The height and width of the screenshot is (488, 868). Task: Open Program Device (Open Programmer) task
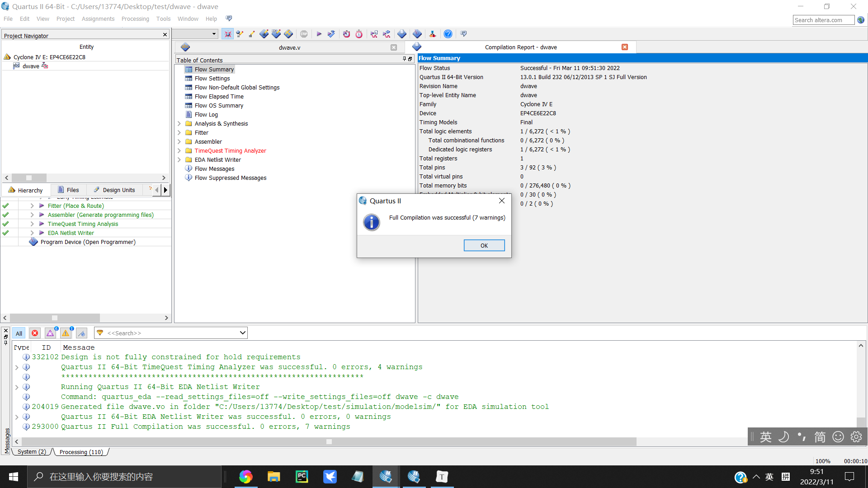click(88, 242)
